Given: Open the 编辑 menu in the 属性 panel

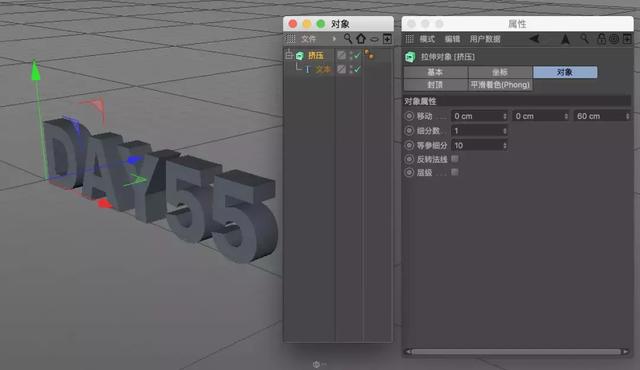Looking at the screenshot, I should 452,39.
